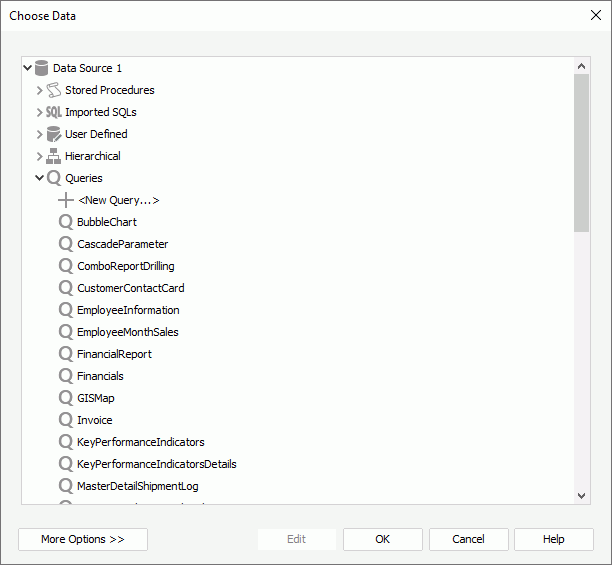612x565 pixels.
Task: Click the scrollbar down arrow
Action: [x=582, y=496]
